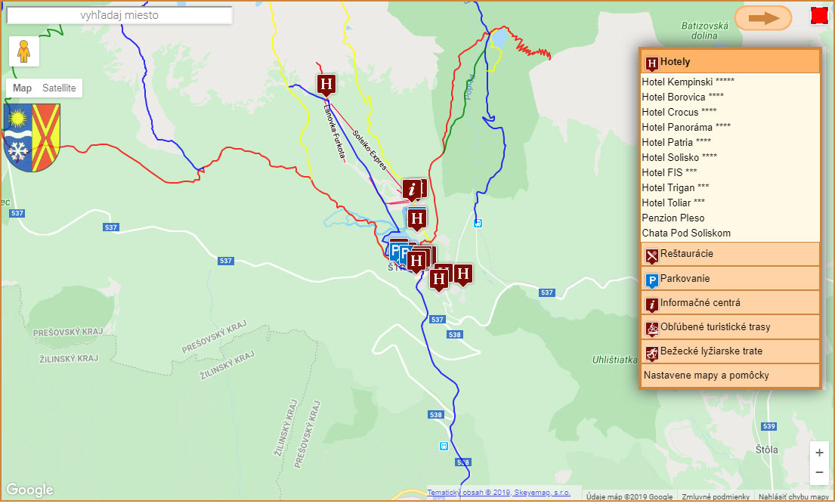This screenshot has height=504, width=835.
Task: Click Nahlásiť chybu mapy link
Action: 793,496
